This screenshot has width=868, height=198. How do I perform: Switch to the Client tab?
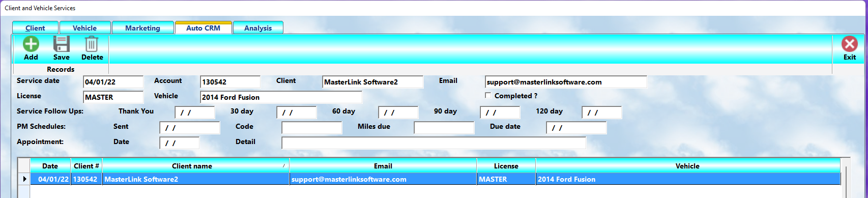pyautogui.click(x=35, y=28)
